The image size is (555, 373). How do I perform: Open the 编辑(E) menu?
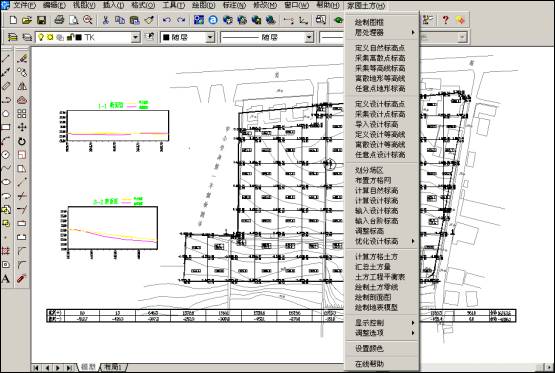coord(54,6)
